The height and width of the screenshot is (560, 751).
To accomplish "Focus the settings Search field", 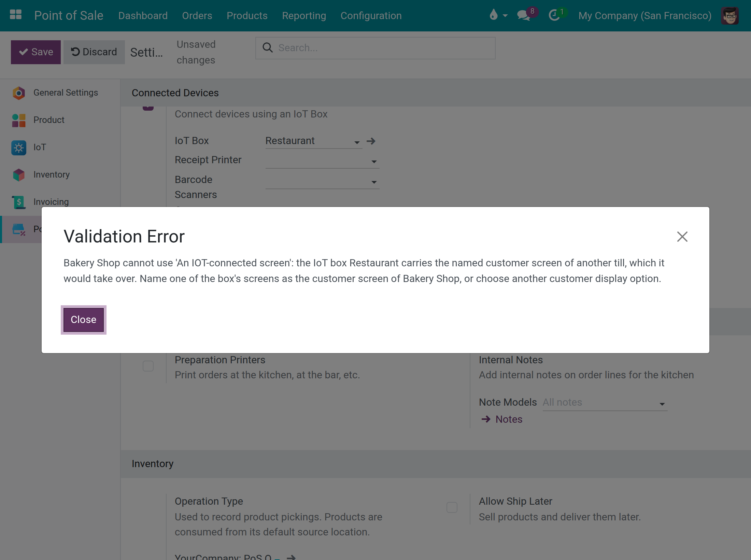I will pyautogui.click(x=375, y=48).
